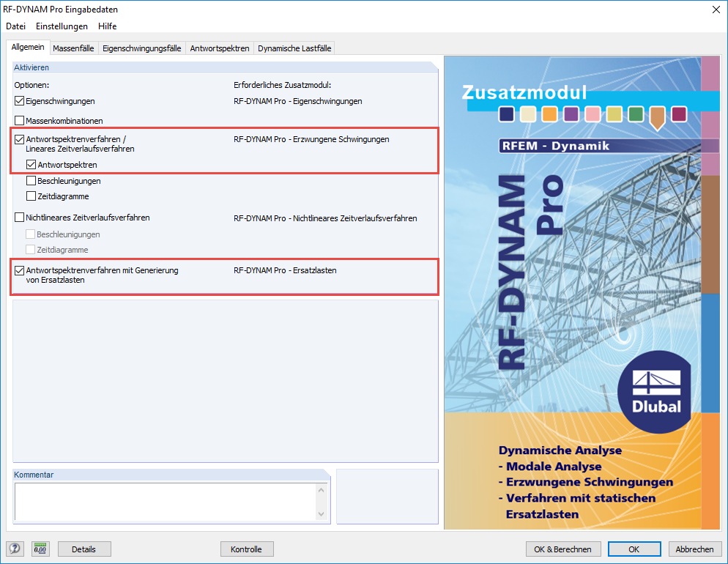This screenshot has height=564, width=728.
Task: Click the OK & Berechnen button
Action: 562,549
